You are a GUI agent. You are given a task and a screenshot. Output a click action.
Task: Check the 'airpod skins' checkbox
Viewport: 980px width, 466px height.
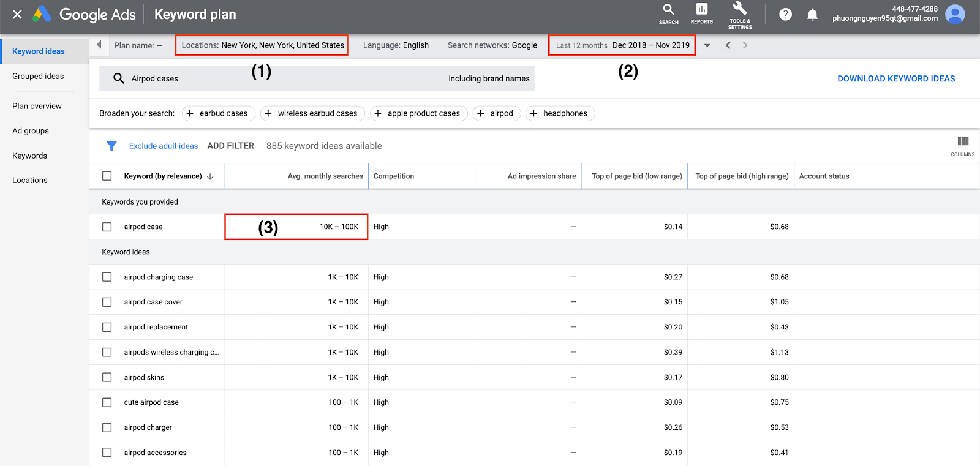pos(107,378)
